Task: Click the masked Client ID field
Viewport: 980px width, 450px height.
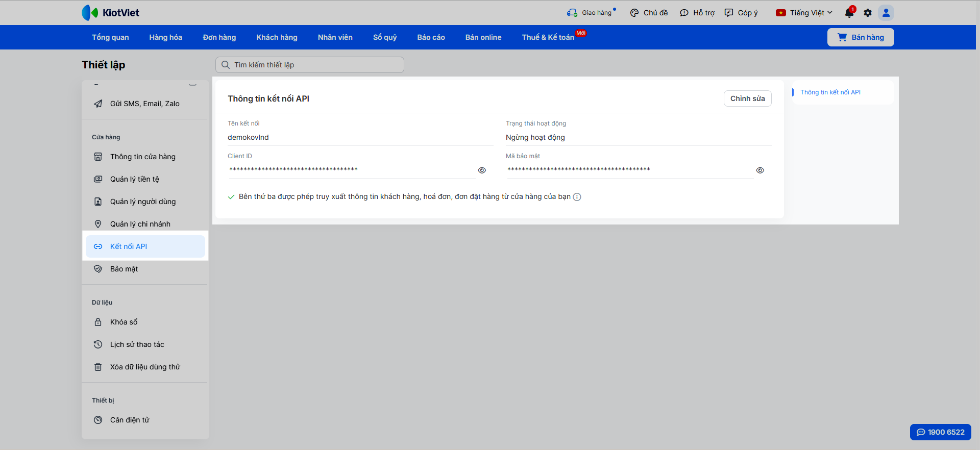Action: click(351, 170)
